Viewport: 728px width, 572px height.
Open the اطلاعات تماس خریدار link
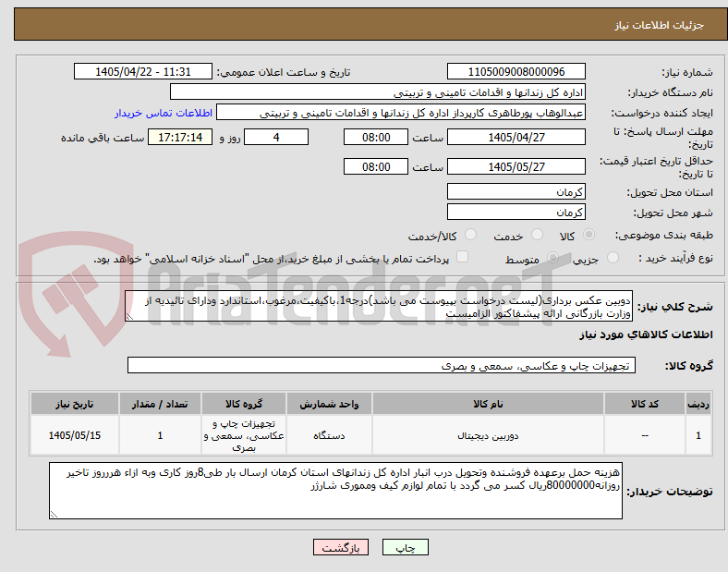[164, 113]
